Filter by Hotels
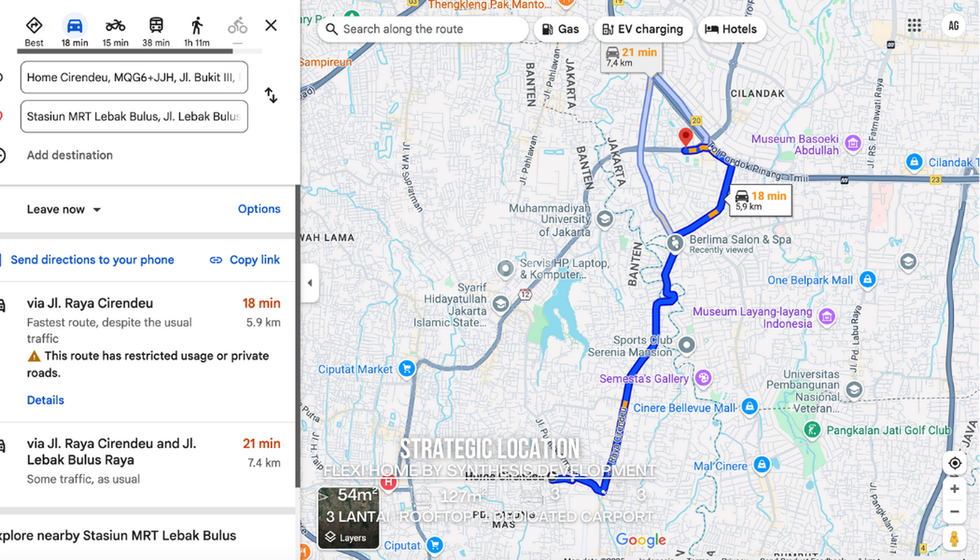Screen dimensions: 980x560 click(x=732, y=29)
